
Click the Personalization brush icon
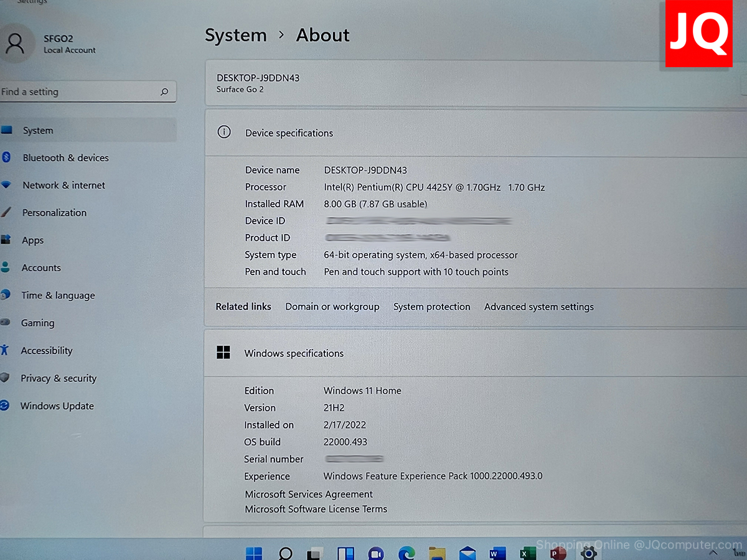6,212
